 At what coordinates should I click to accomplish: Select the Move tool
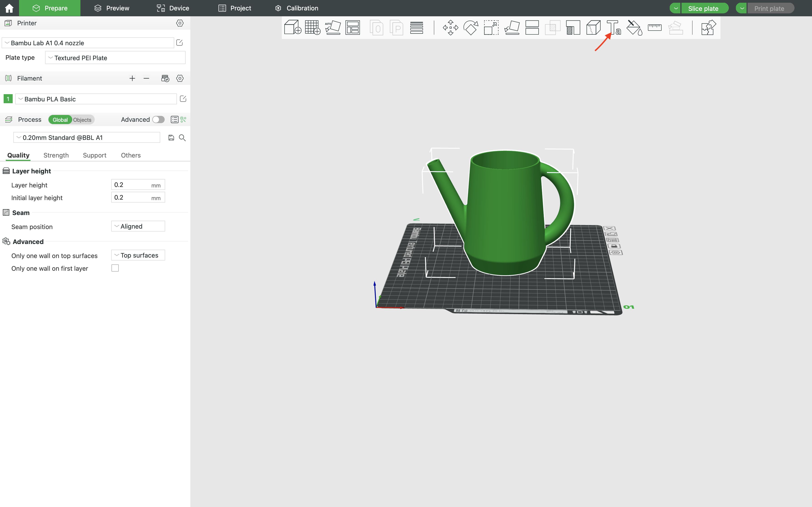450,27
